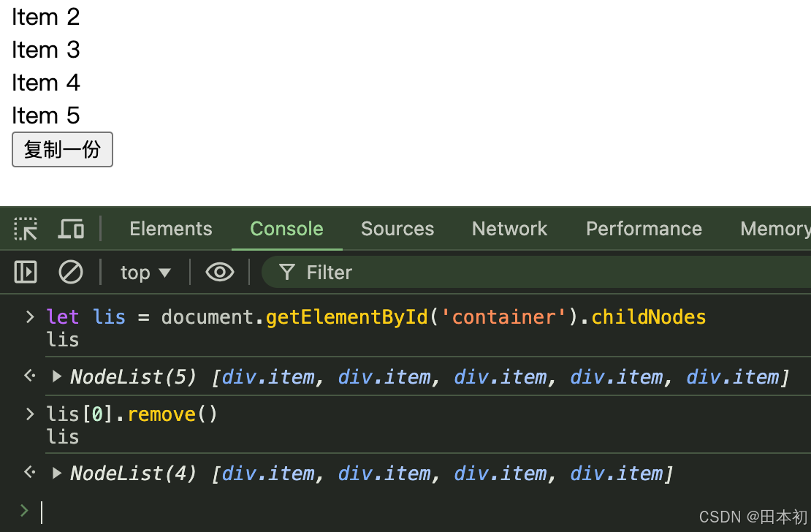The height and width of the screenshot is (532, 811).
Task: Click the funnel filter icon
Action: 286,272
